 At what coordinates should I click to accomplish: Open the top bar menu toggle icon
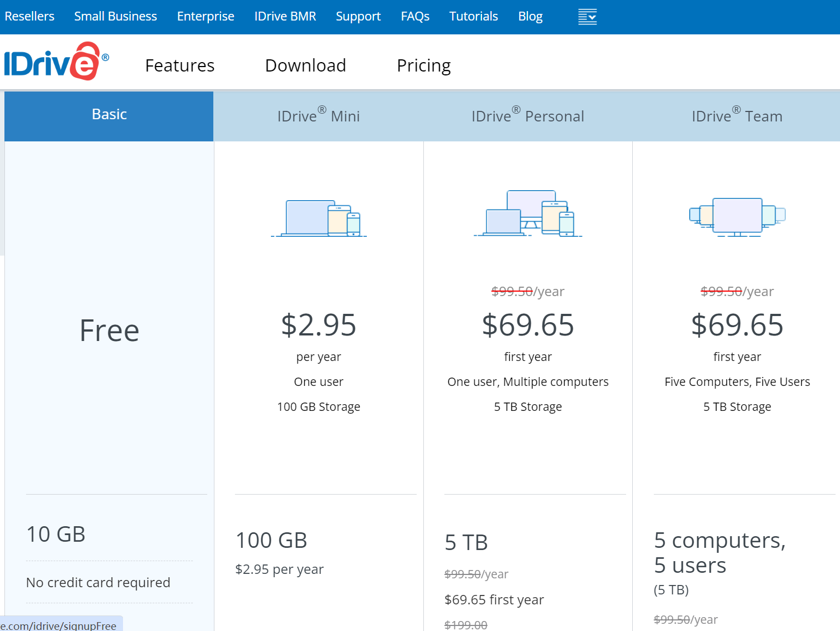pos(587,17)
